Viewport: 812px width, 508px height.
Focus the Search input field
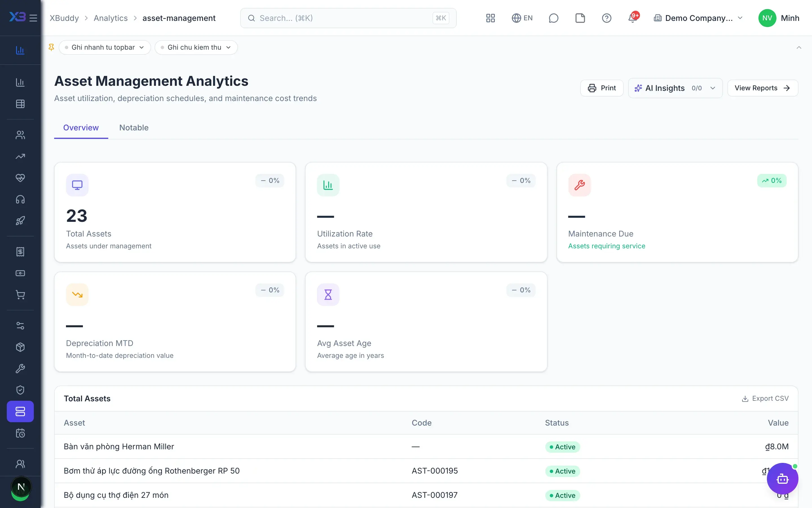[348, 18]
